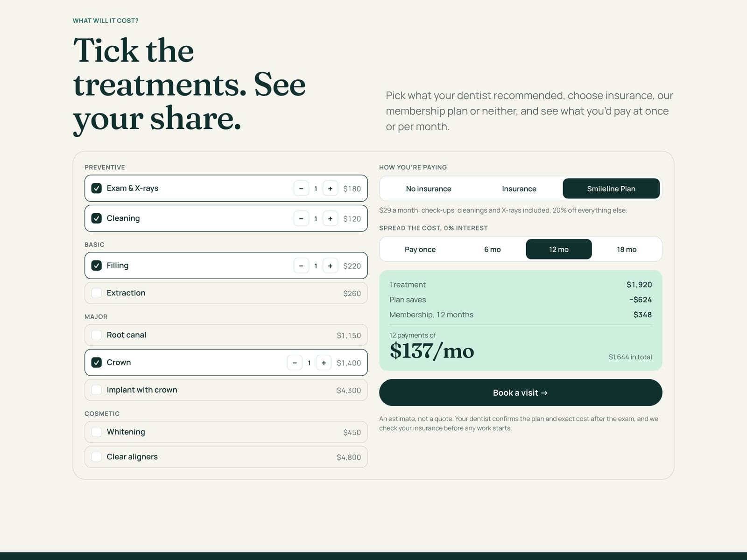Click the Book a visit button
Viewport: 747px width, 560px height.
coord(521,392)
